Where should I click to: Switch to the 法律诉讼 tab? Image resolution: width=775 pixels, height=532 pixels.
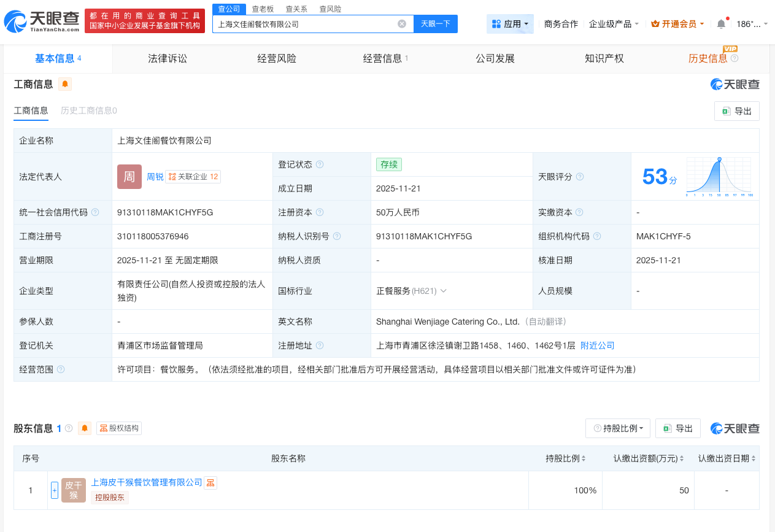pyautogui.click(x=167, y=58)
